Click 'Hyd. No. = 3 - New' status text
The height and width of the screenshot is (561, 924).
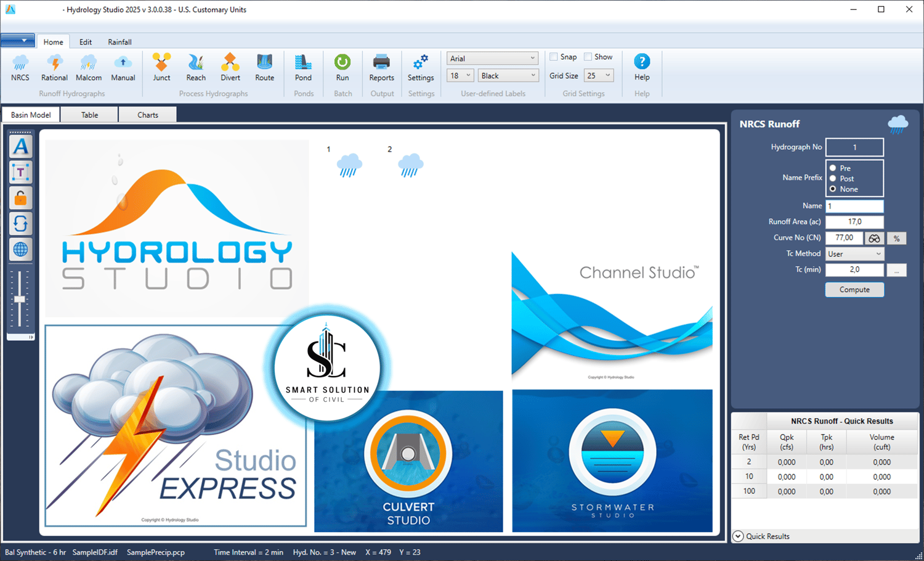(x=324, y=552)
